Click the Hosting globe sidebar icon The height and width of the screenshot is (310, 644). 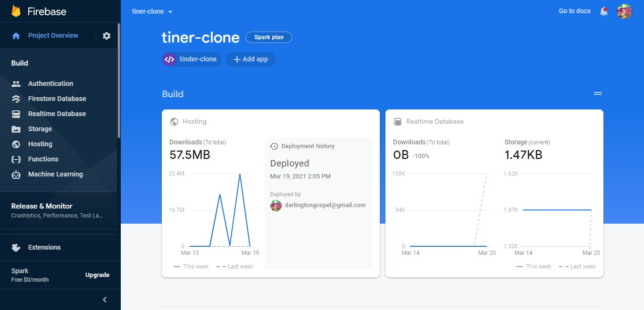coord(16,144)
